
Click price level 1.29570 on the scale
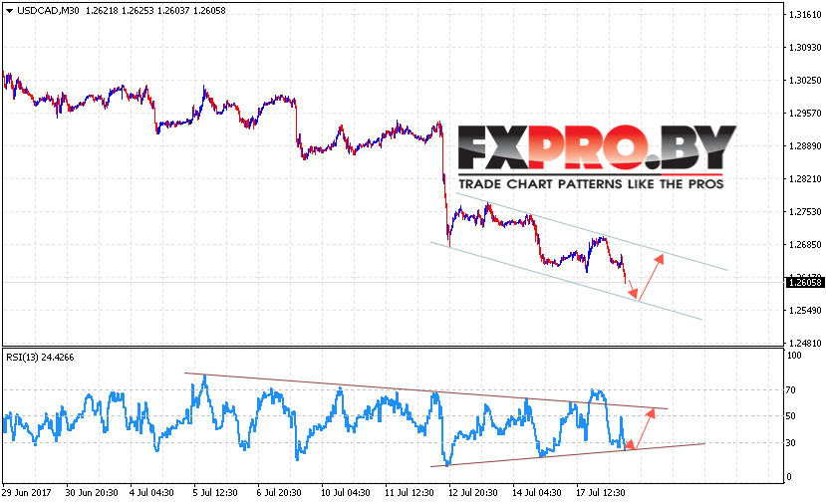click(x=805, y=113)
